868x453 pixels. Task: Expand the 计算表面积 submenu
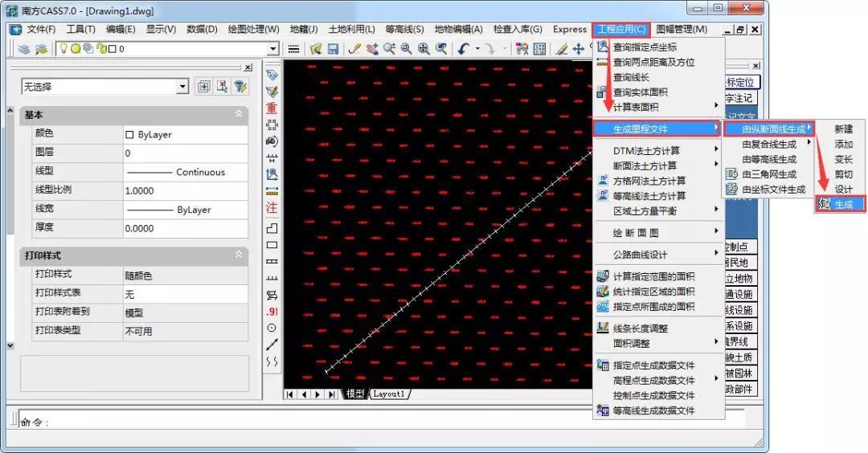[x=658, y=107]
